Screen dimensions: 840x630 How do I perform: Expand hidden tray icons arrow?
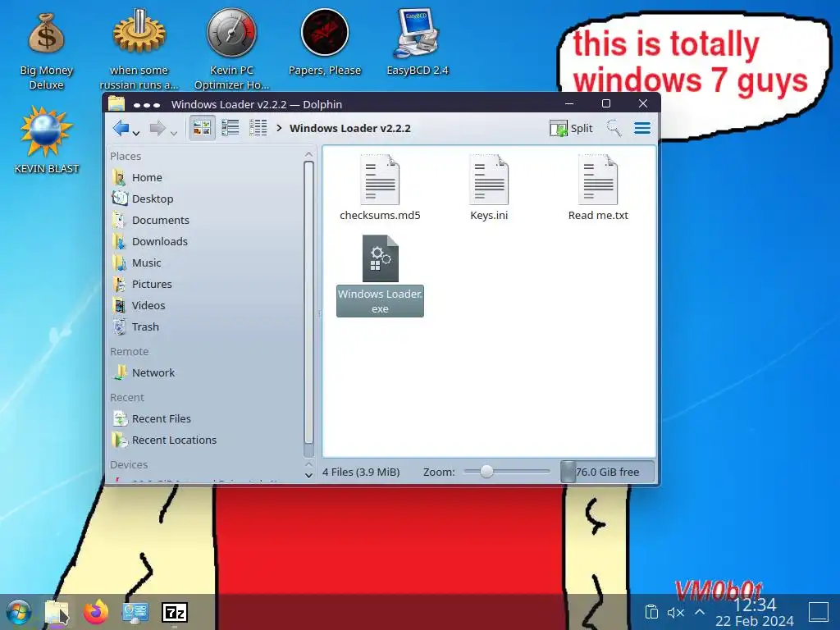700,612
